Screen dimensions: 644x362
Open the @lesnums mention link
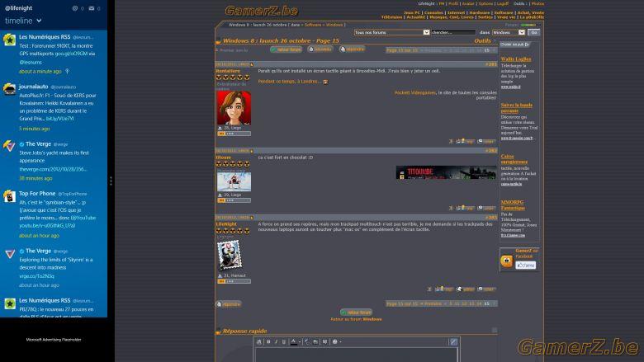(x=31, y=63)
